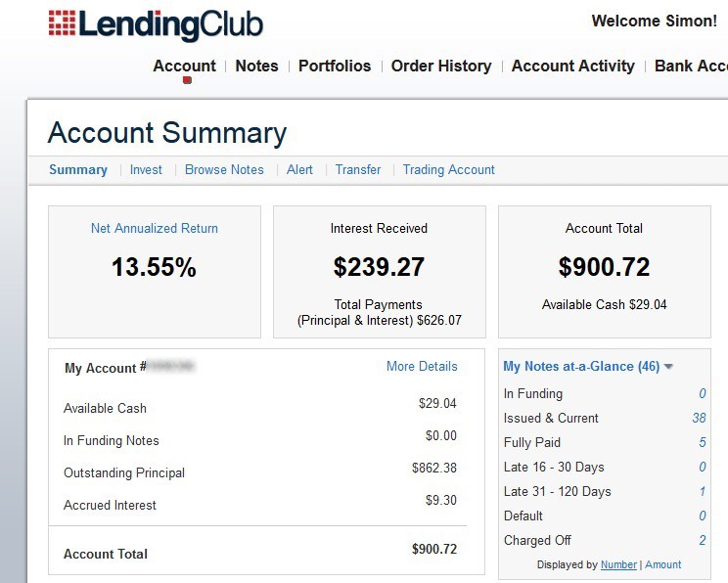Click the Net Annualized Return link
728x583 pixels.
[x=155, y=228]
